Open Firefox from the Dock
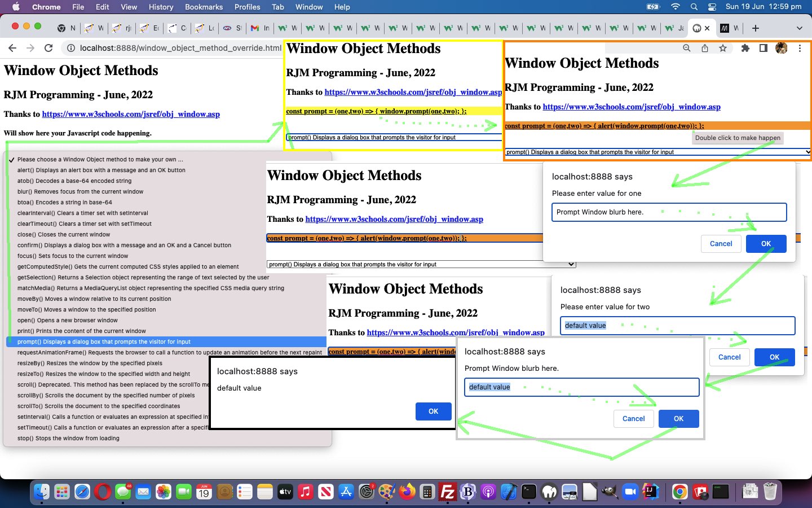 (407, 492)
